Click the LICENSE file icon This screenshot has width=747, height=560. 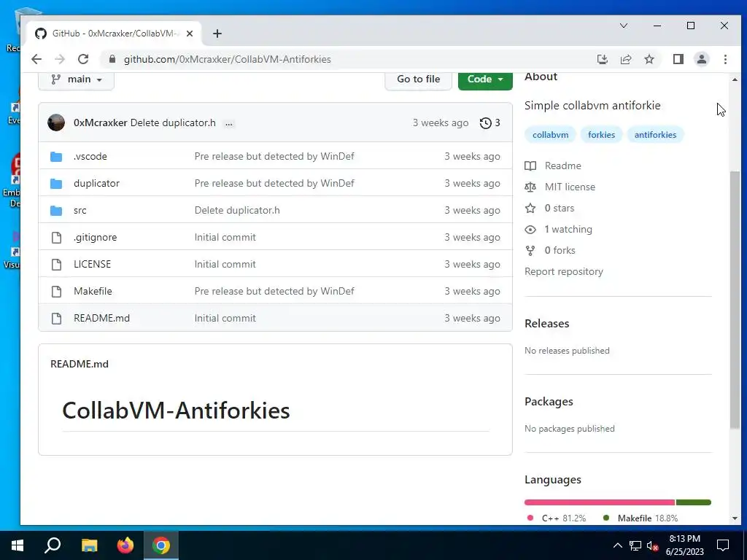point(56,264)
